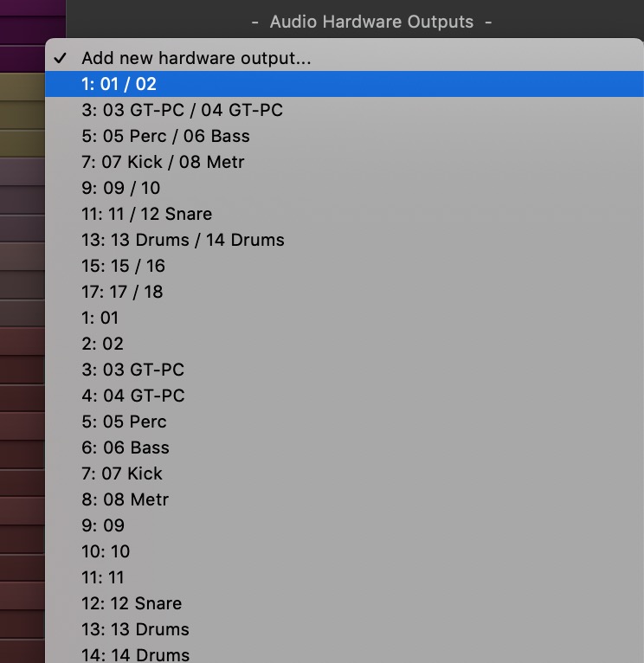Route to mono output 5: 05 Perc
644x663 pixels.
pyautogui.click(x=124, y=422)
